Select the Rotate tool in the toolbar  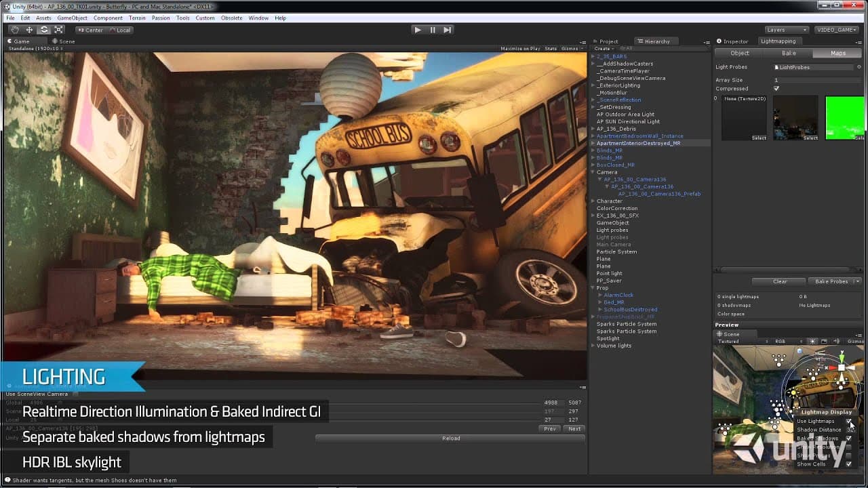click(x=44, y=30)
